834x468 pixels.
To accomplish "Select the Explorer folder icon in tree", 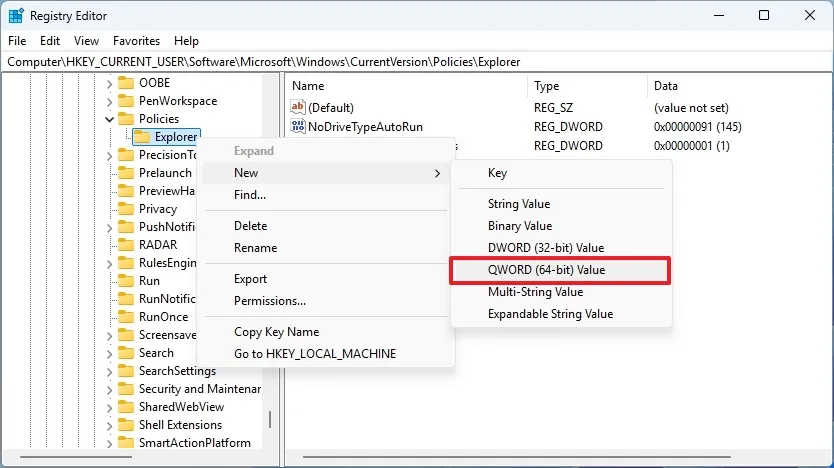I will click(x=142, y=137).
